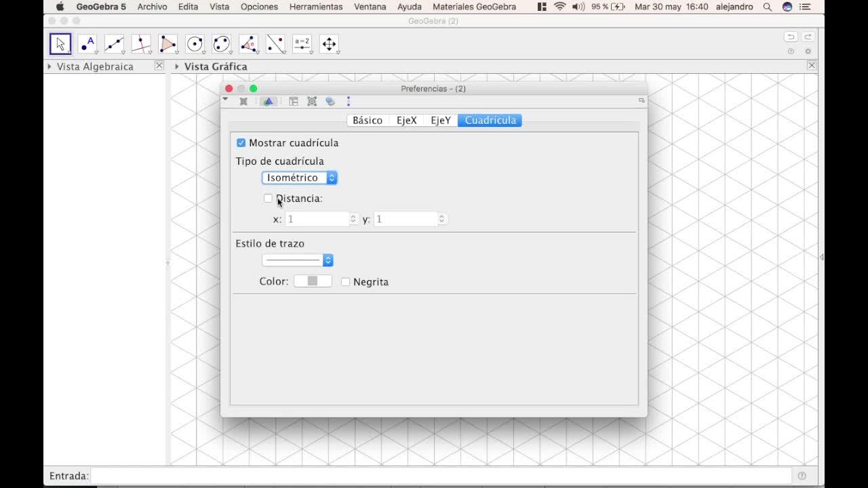This screenshot has height=488, width=868.
Task: Open the Defaults preferences icon in Preferencias
Action: (x=312, y=101)
